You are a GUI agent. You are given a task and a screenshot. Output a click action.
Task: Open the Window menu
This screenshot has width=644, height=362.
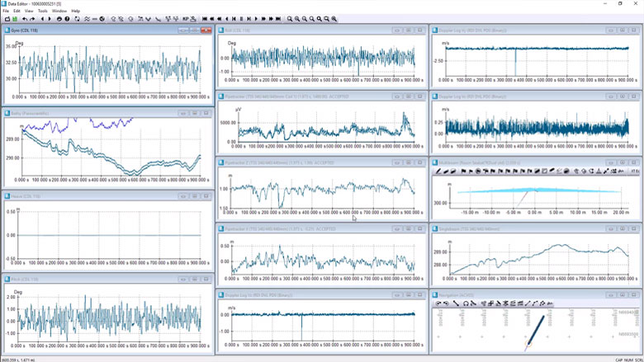click(x=59, y=11)
